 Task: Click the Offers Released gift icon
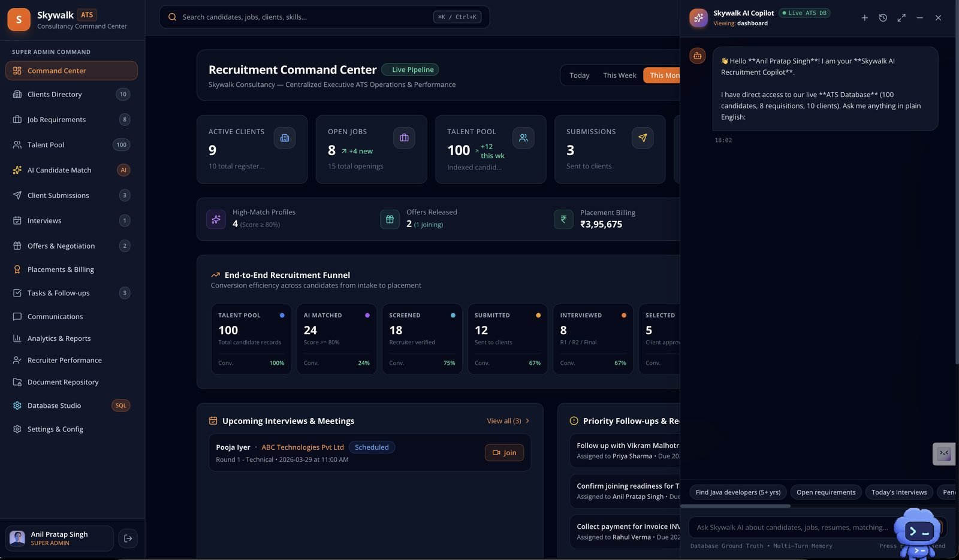click(x=390, y=219)
